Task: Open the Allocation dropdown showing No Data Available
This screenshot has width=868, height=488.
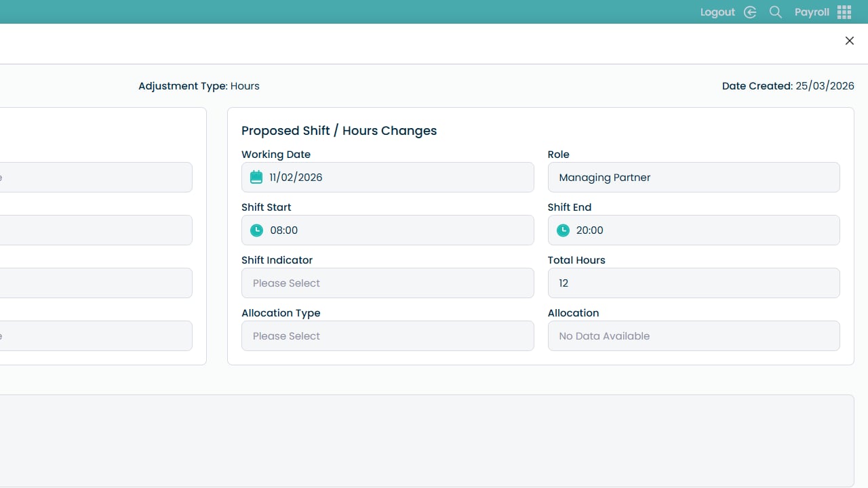Action: (x=694, y=336)
